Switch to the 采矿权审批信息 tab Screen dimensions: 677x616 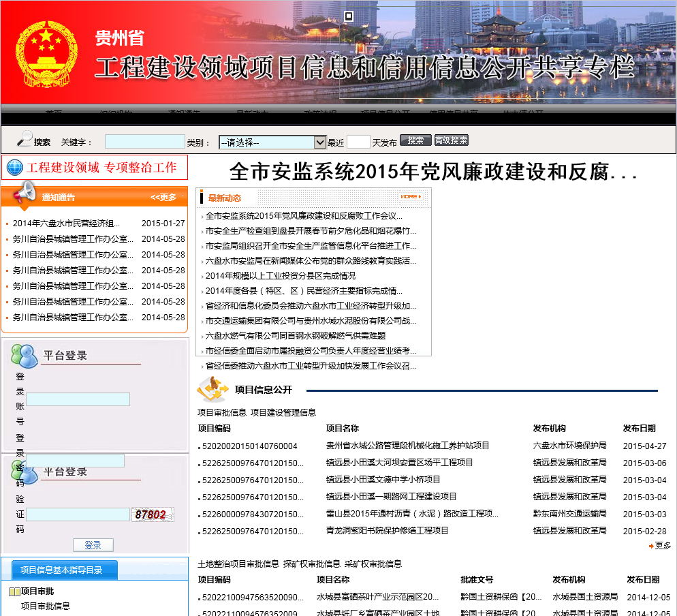click(373, 564)
